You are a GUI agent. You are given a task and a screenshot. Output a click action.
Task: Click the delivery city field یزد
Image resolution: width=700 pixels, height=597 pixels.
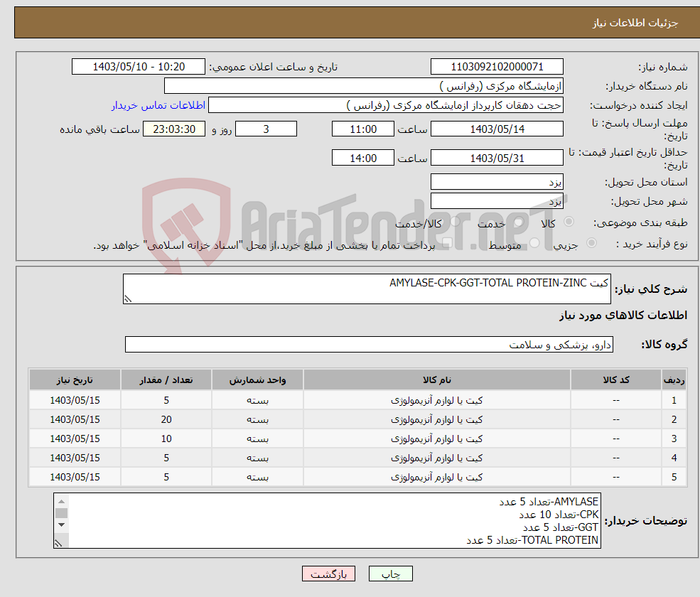497,201
